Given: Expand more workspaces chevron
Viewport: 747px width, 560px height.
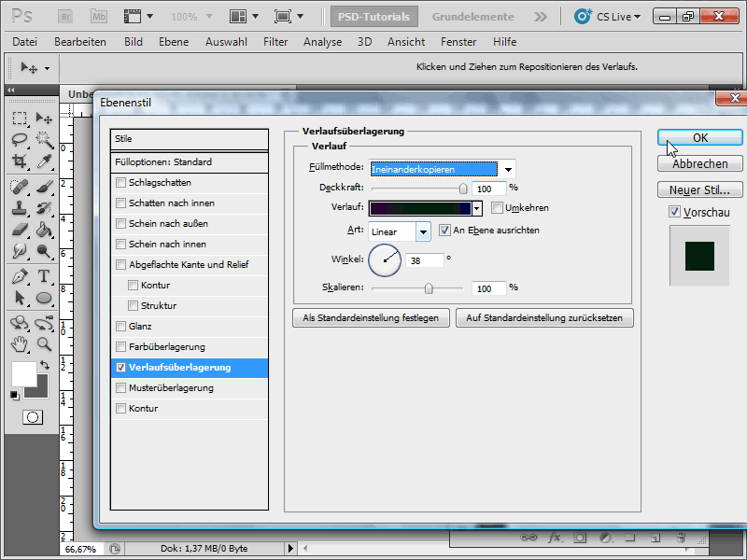Looking at the screenshot, I should pos(541,17).
